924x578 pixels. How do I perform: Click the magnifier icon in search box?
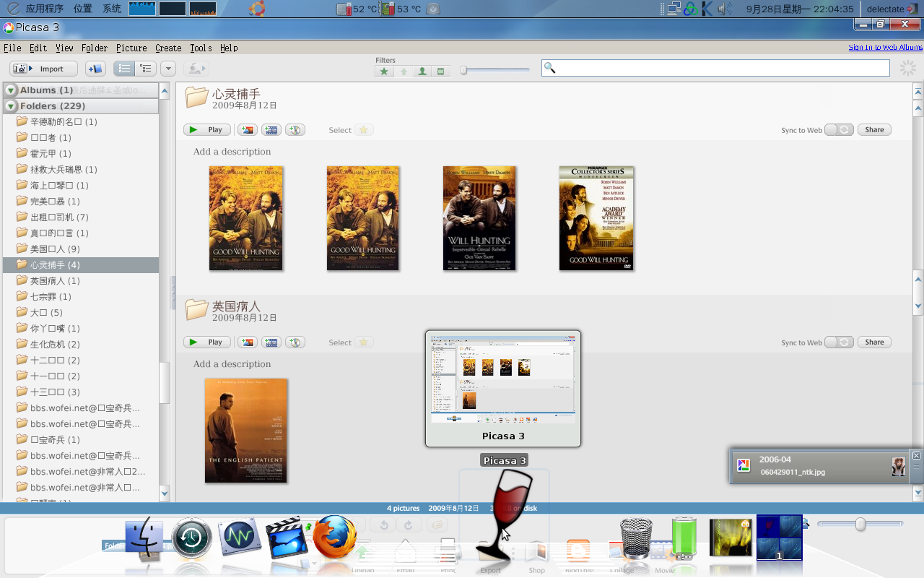click(550, 68)
